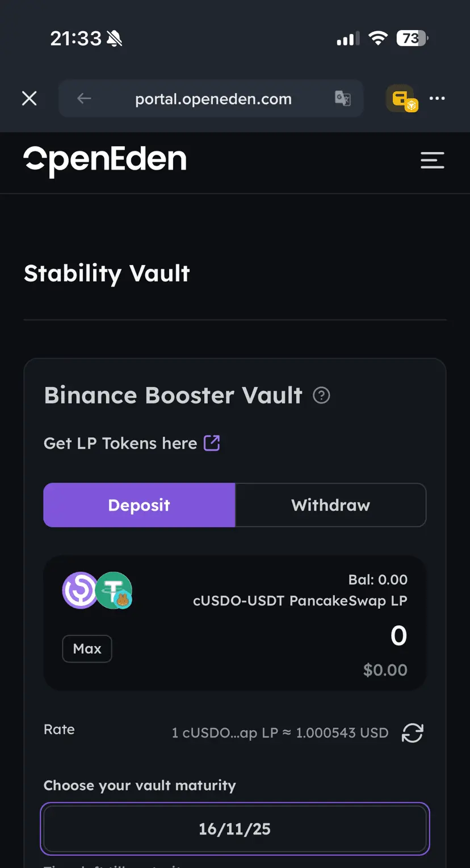470x868 pixels.
Task: Tap the cUSDO purple token icon
Action: (x=80, y=590)
